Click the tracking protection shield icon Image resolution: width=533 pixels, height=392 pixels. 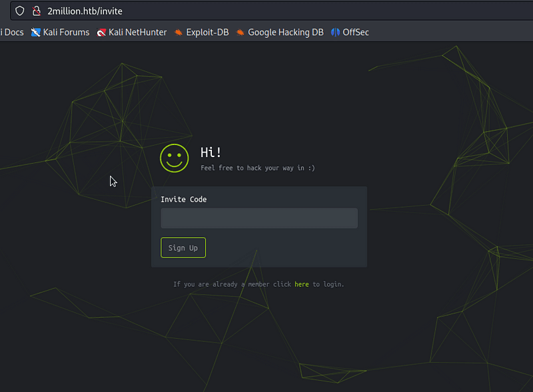(x=19, y=11)
